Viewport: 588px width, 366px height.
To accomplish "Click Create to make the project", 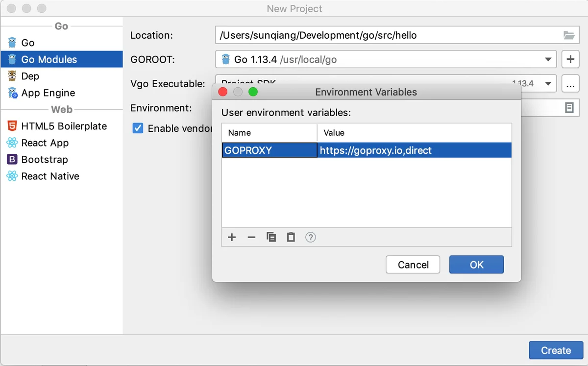I will 556,350.
